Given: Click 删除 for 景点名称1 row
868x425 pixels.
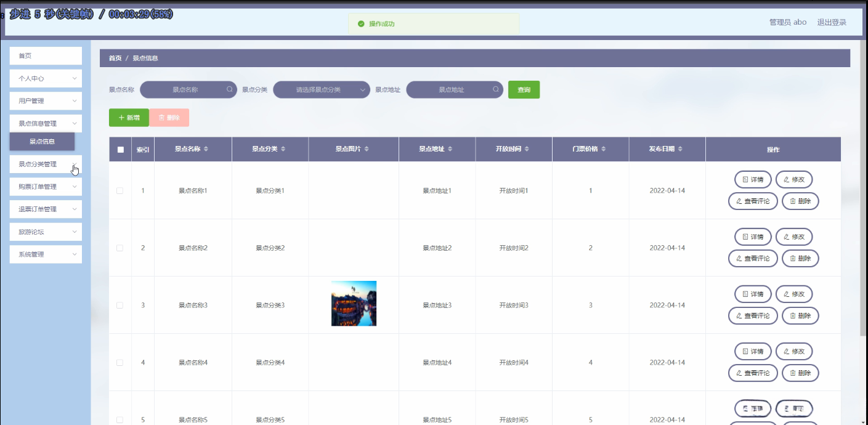Looking at the screenshot, I should pyautogui.click(x=800, y=201).
